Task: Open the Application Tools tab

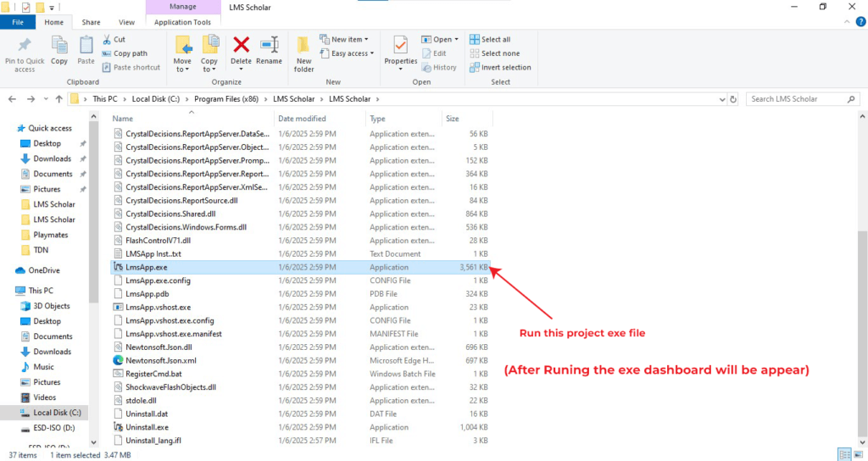Action: [x=183, y=22]
